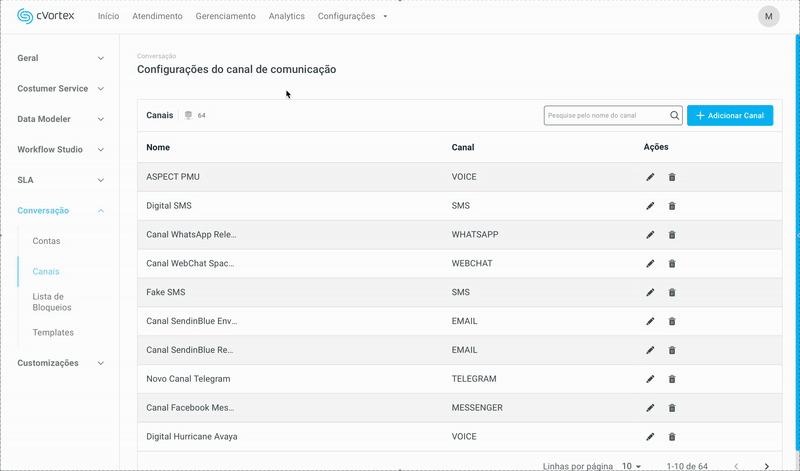Click the WEBCHAT channel type cell
Screen dimensions: 800x471
pyautogui.click(x=472, y=264)
